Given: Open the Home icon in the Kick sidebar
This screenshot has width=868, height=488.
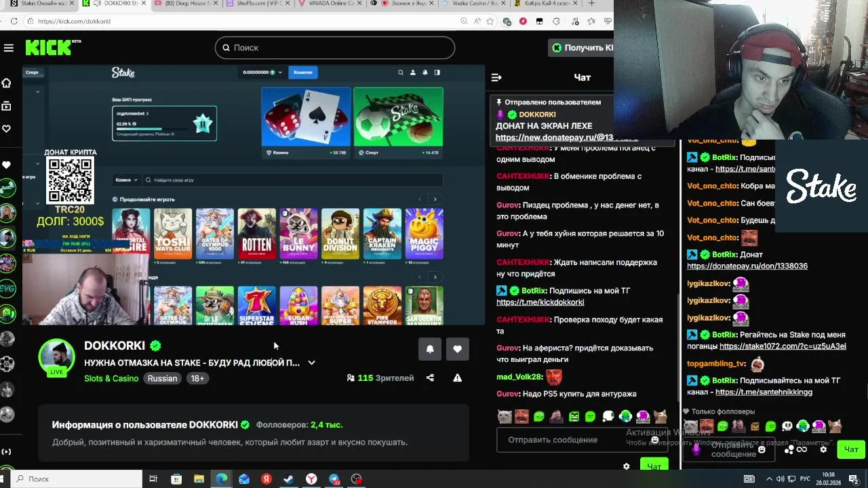Looking at the screenshot, I should (6, 83).
